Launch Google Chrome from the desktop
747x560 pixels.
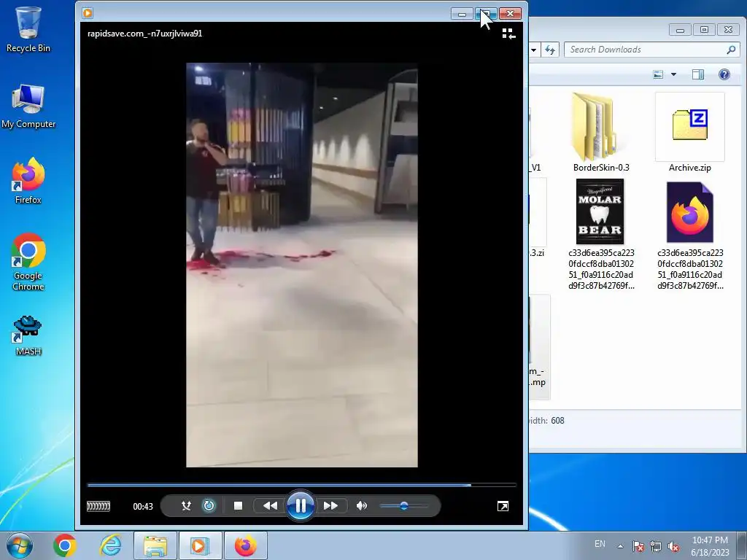click(x=28, y=262)
